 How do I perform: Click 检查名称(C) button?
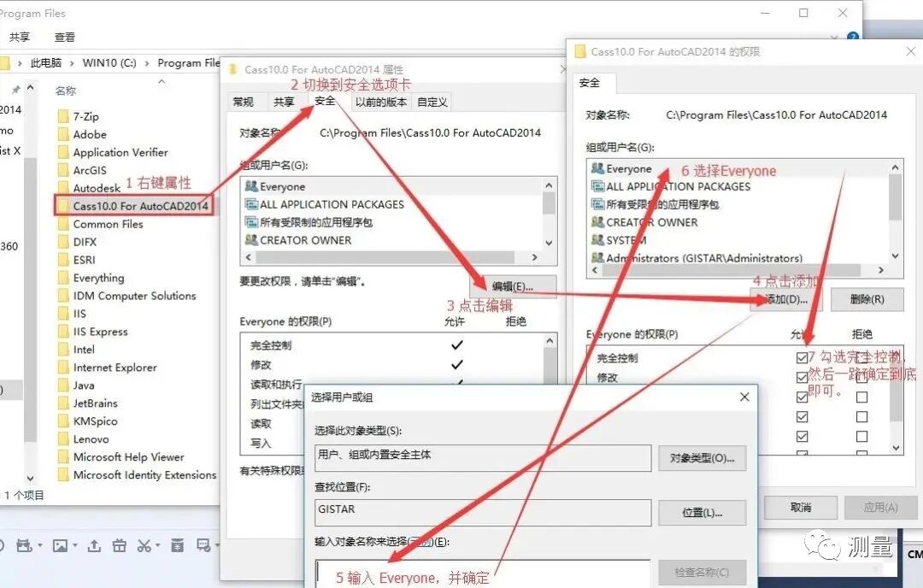coord(703,572)
